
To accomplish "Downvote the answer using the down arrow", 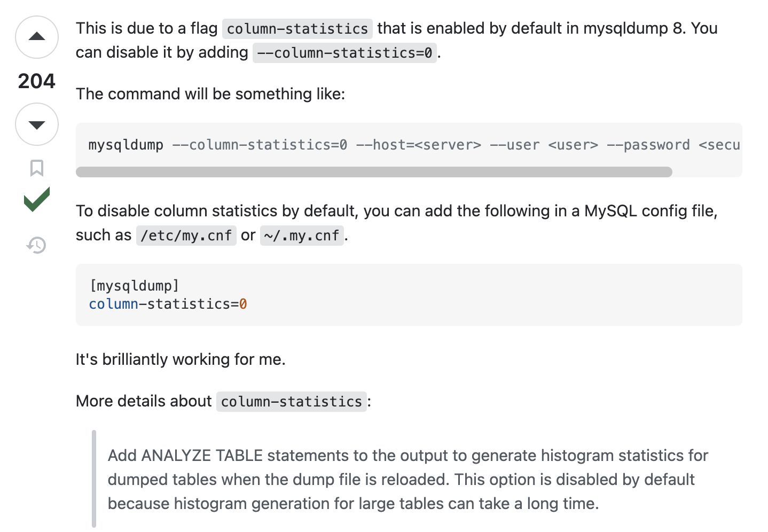I will (x=37, y=124).
